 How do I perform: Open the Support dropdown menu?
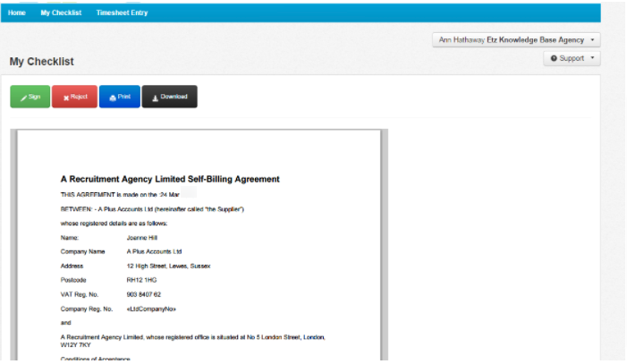click(x=572, y=58)
